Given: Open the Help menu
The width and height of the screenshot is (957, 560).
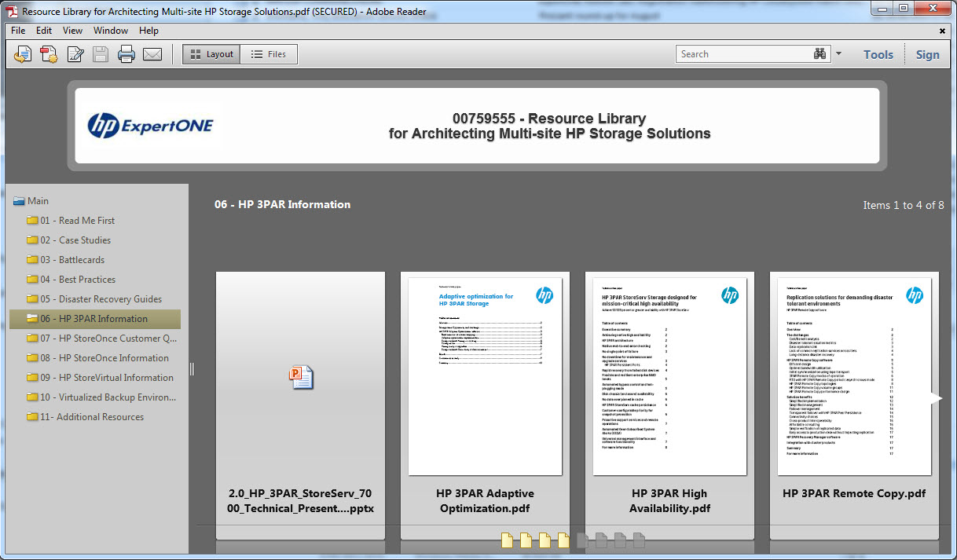Looking at the screenshot, I should 148,31.
